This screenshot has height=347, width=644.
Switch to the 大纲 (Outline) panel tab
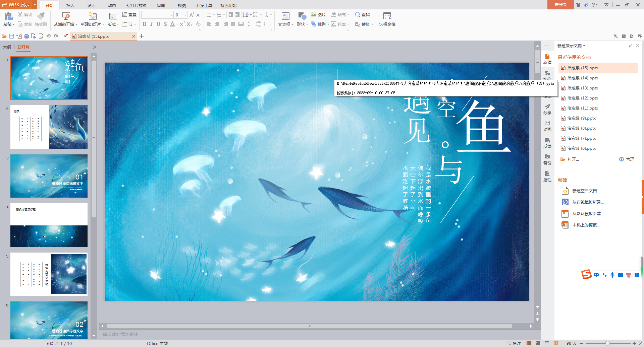click(7, 47)
